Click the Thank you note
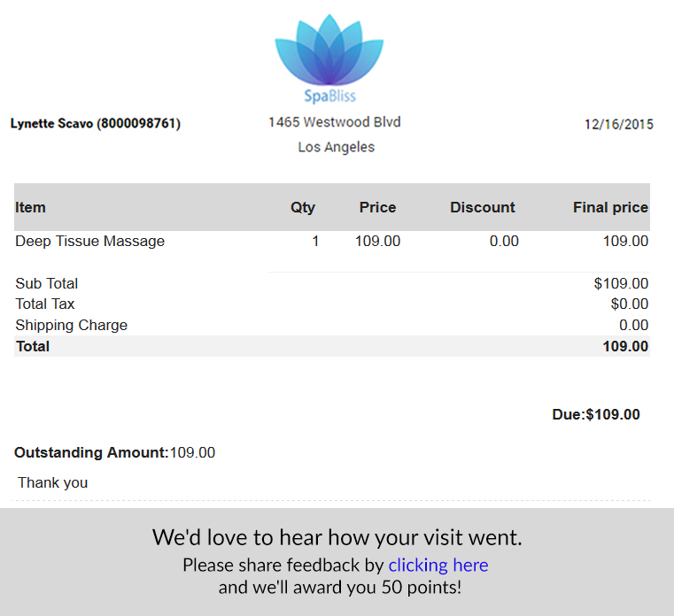Screen dimensions: 674x616 [53, 483]
